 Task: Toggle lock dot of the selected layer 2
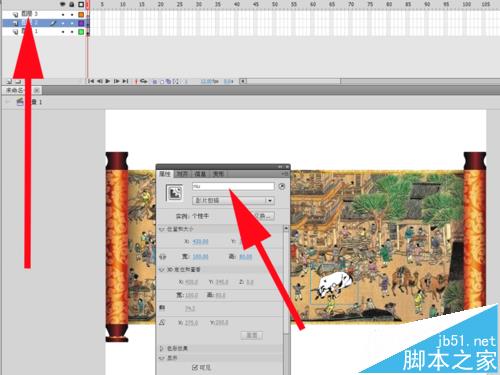pos(72,23)
